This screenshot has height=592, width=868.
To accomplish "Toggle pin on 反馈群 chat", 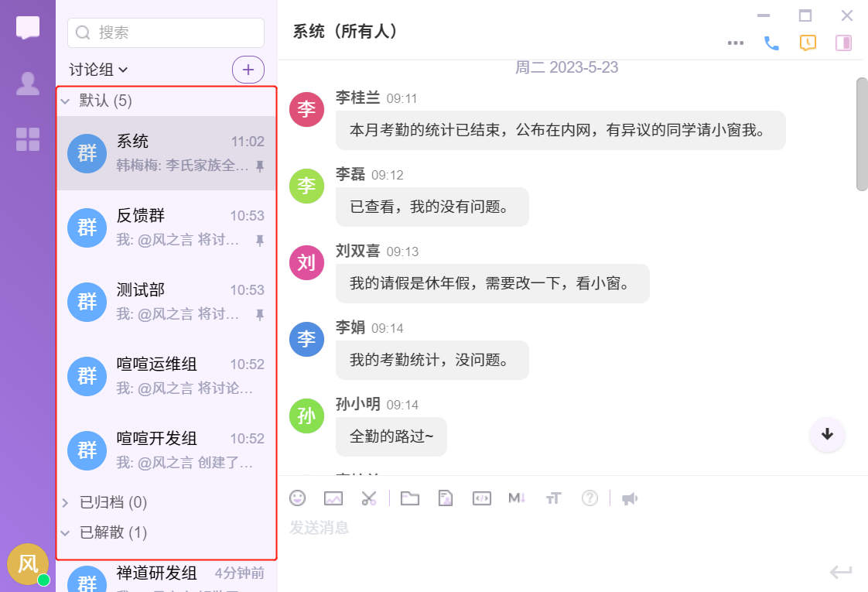I will 260,241.
